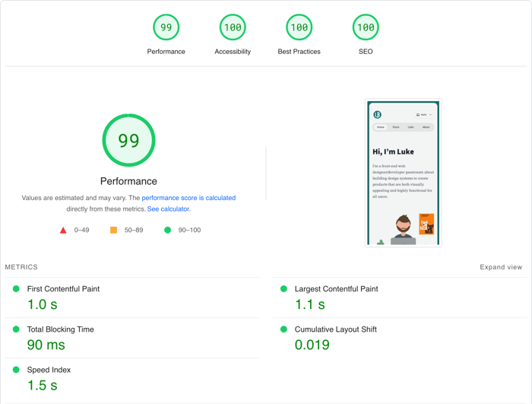Click the Largest Contentful Paint metric label
532x404 pixels.
tap(336, 289)
